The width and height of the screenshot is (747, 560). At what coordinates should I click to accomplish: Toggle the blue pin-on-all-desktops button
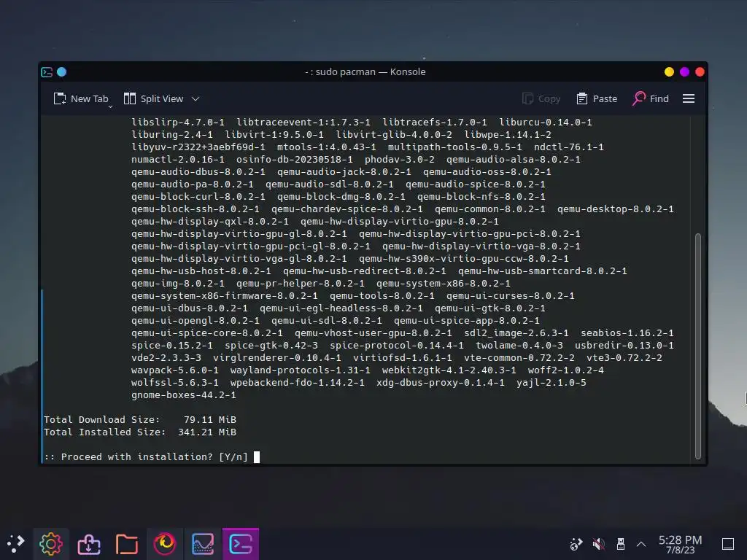[x=61, y=72]
